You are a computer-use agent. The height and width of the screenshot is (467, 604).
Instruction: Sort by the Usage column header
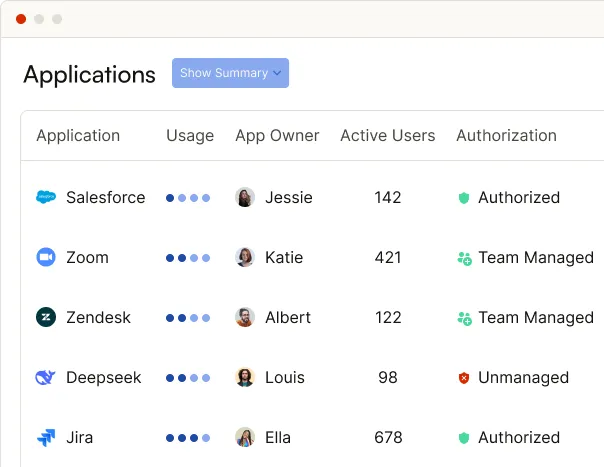[x=190, y=136]
